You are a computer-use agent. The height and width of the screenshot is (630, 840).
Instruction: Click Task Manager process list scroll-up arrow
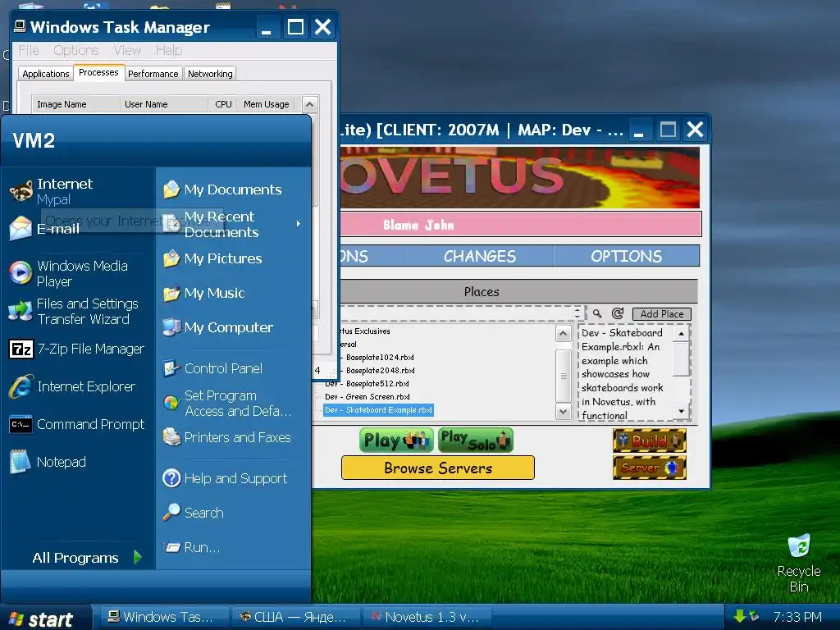[x=309, y=104]
